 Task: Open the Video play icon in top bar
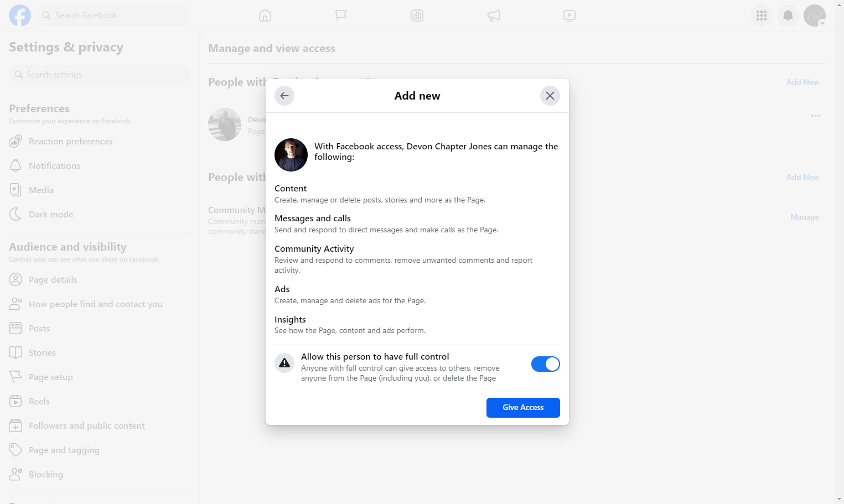(x=569, y=15)
